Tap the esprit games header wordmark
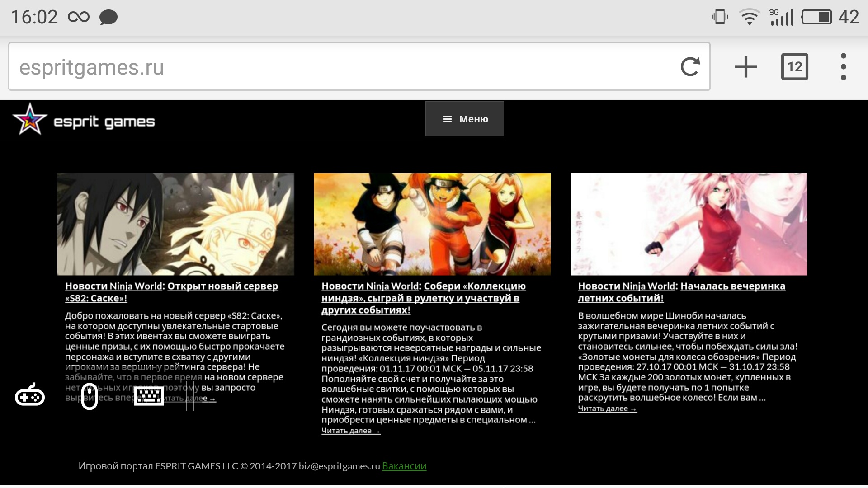 coord(104,122)
